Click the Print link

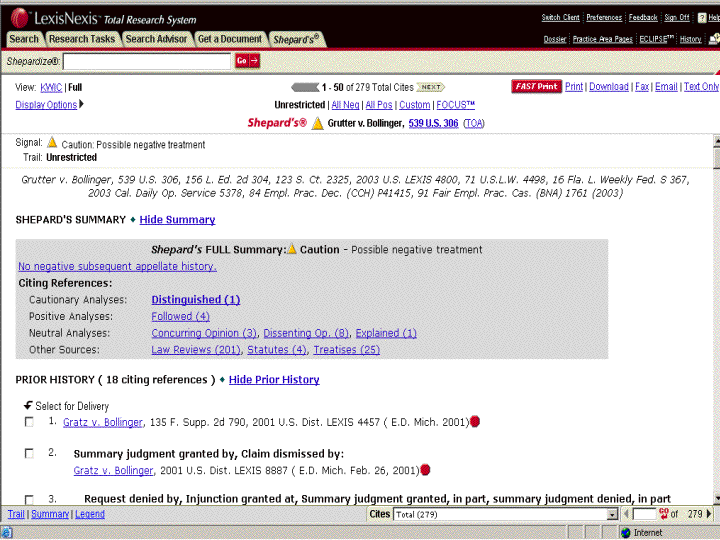point(574,87)
